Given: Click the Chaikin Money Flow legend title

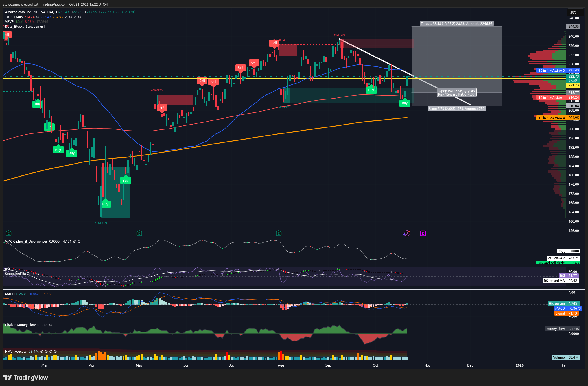Looking at the screenshot, I should point(20,325).
